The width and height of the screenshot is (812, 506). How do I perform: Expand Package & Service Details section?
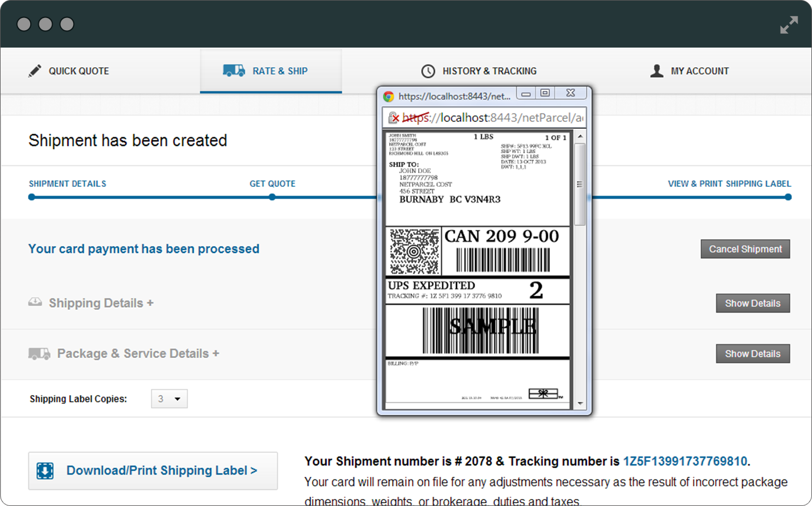point(138,353)
